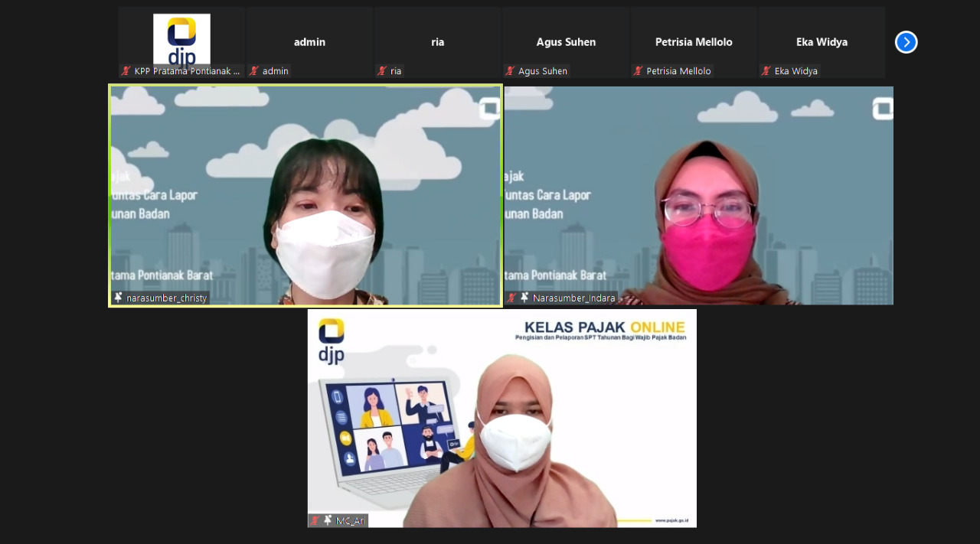The height and width of the screenshot is (544, 980).
Task: Click muted microphone icon for Agus Suhen
Action: [x=510, y=71]
